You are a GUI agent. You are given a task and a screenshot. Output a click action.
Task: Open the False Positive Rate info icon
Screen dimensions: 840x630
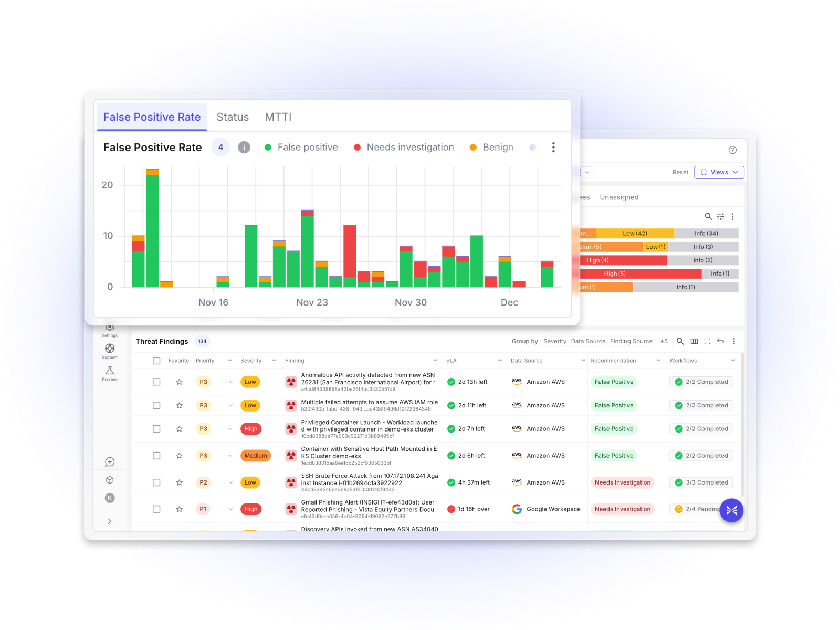point(244,148)
